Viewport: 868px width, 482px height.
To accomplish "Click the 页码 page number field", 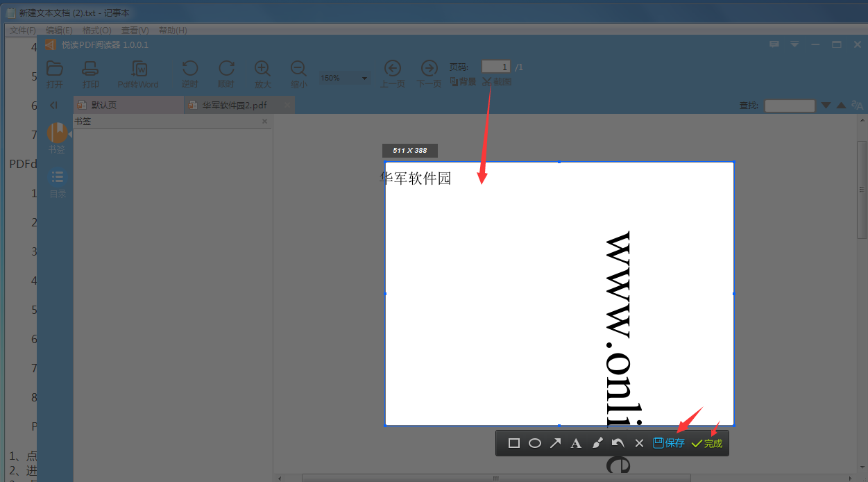I will (x=496, y=67).
